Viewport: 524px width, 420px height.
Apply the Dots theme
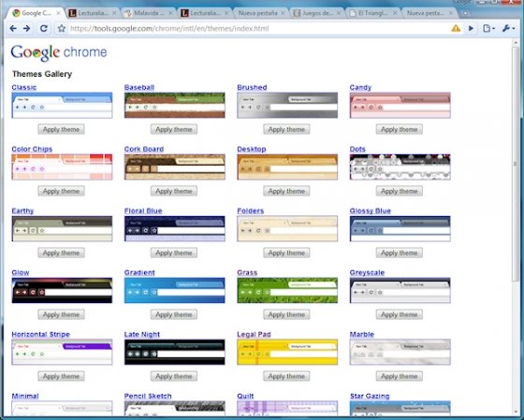click(x=399, y=191)
